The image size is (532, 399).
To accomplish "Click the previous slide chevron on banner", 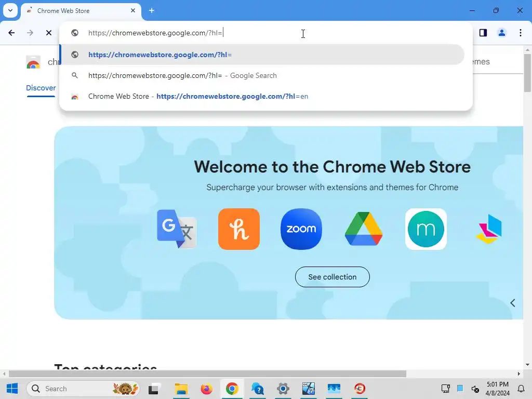I will [513, 303].
